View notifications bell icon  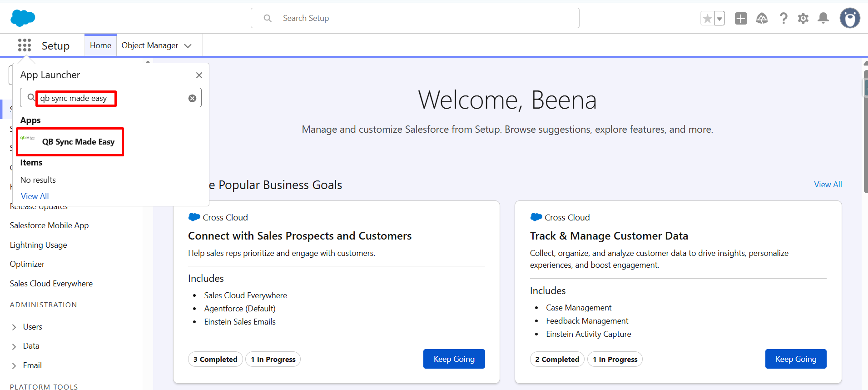pyautogui.click(x=823, y=19)
